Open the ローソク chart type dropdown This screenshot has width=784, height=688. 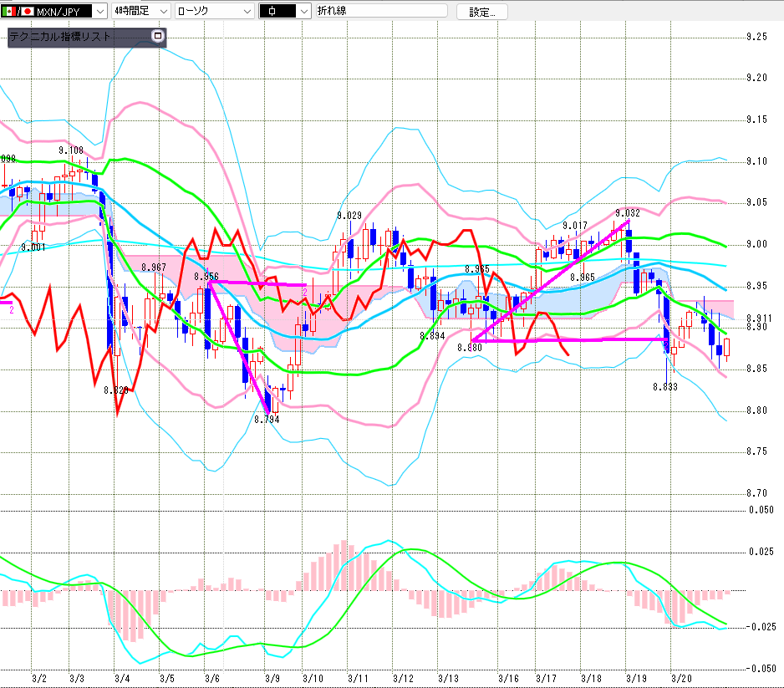click(247, 12)
